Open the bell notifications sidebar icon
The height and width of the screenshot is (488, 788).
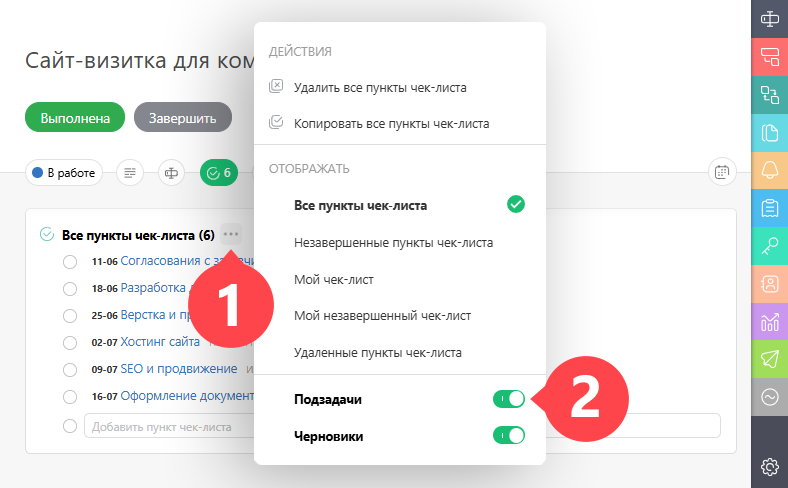(x=769, y=170)
